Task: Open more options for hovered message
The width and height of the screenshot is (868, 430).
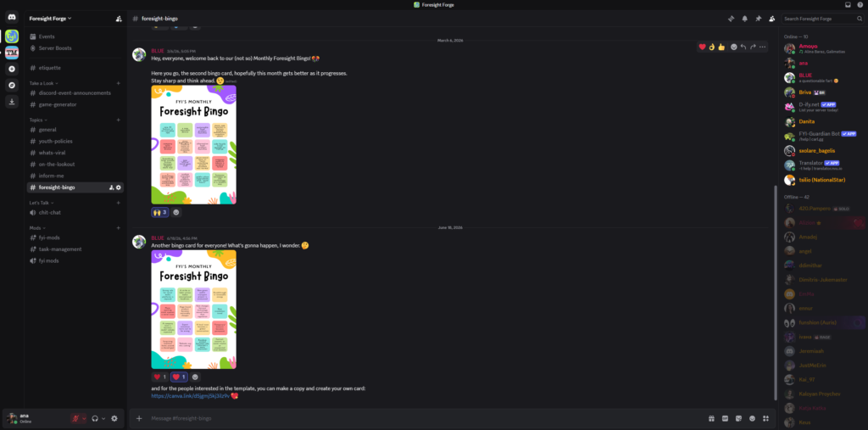Action: tap(762, 47)
